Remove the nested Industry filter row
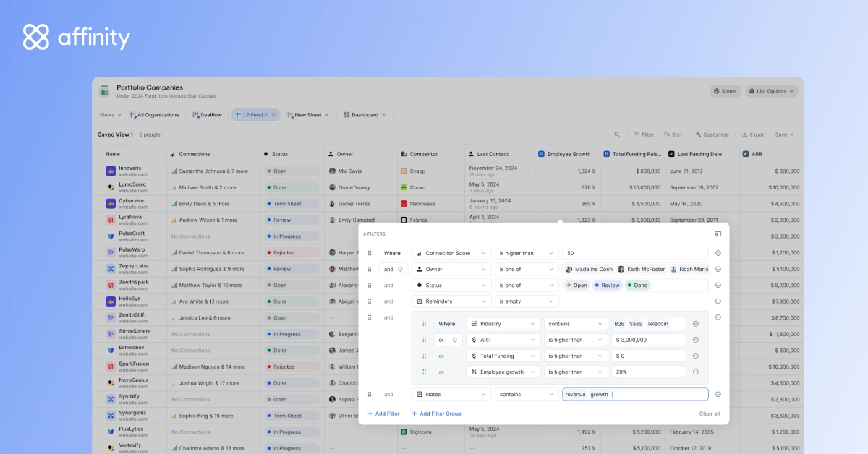The image size is (868, 454). point(696,324)
